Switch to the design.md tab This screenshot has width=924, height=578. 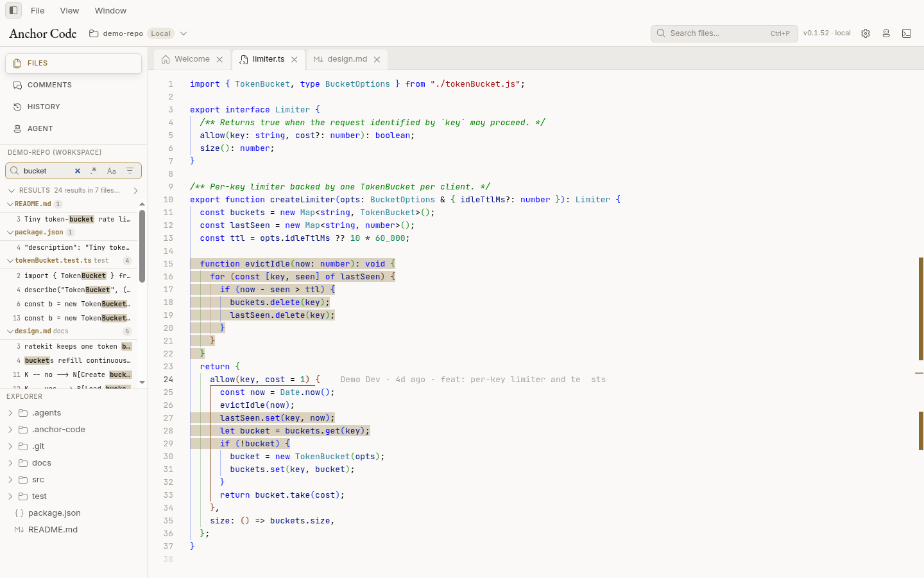pos(347,59)
